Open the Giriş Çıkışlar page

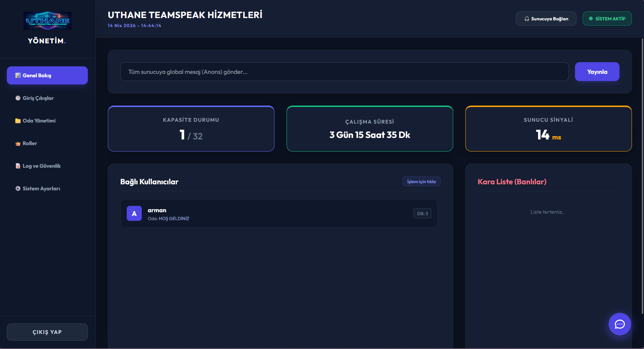click(47, 98)
